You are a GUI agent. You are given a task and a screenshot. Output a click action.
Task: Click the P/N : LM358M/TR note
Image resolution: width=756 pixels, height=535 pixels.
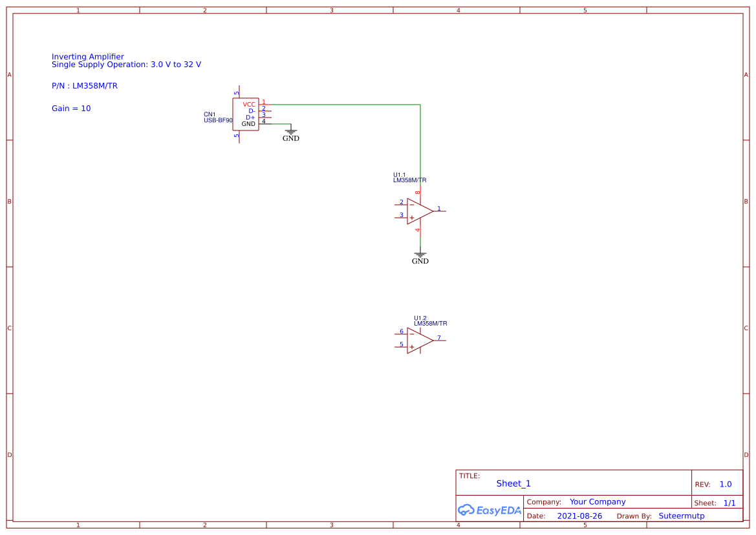point(85,85)
